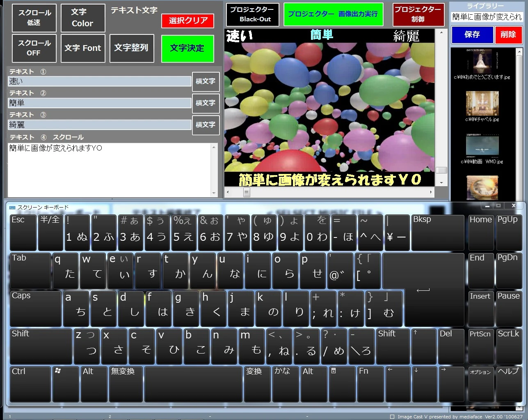Click the Esc key on screen keyboard
The height and width of the screenshot is (420, 528).
[x=23, y=232]
